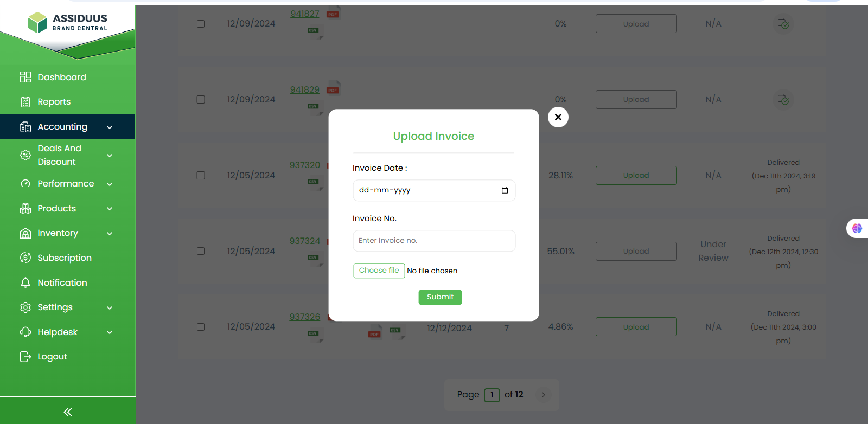868x424 pixels.
Task: Download the CSV file under order 937324
Action: pos(313,258)
